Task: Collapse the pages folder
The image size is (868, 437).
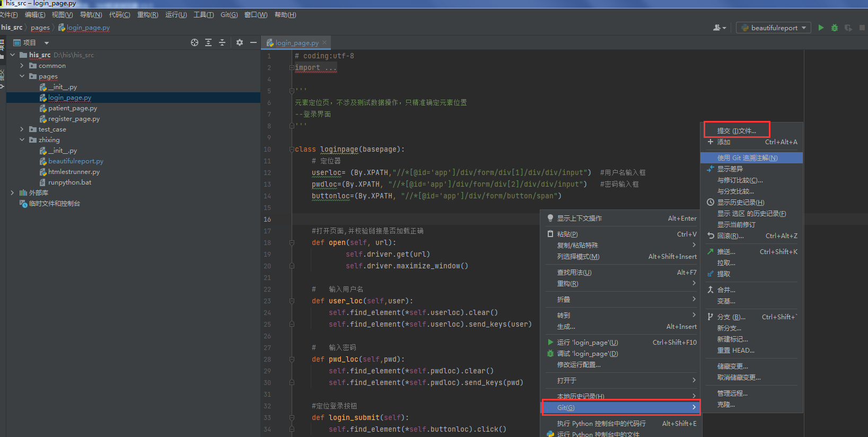Action: 22,76
